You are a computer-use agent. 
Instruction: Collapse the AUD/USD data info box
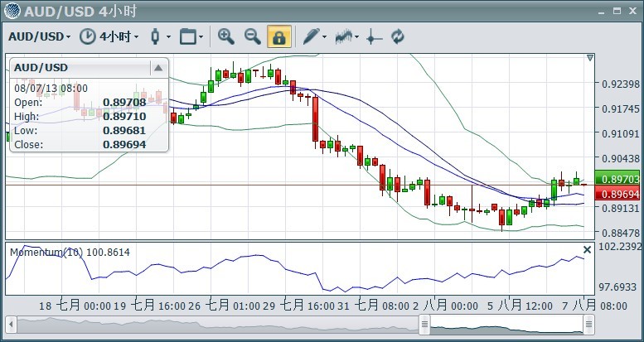(158, 68)
